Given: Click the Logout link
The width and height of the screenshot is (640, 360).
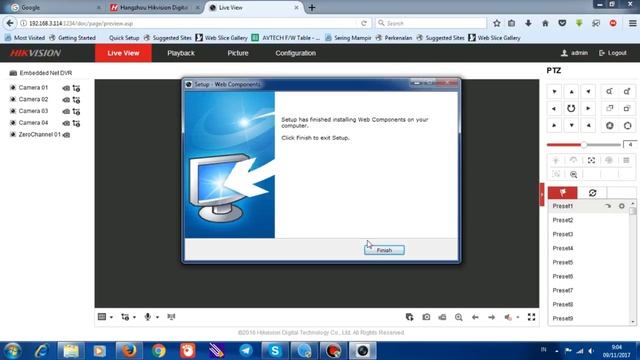Looking at the screenshot, I should (x=613, y=53).
